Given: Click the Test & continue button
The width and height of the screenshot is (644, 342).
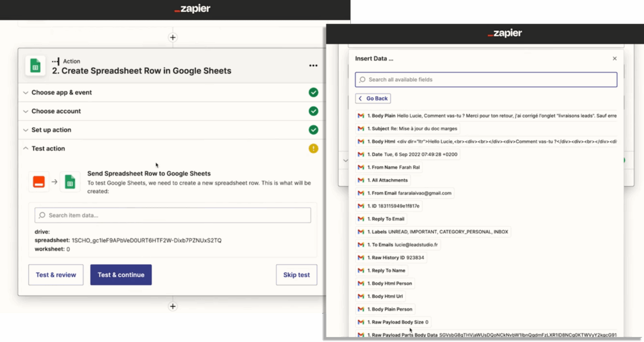Looking at the screenshot, I should click(121, 275).
